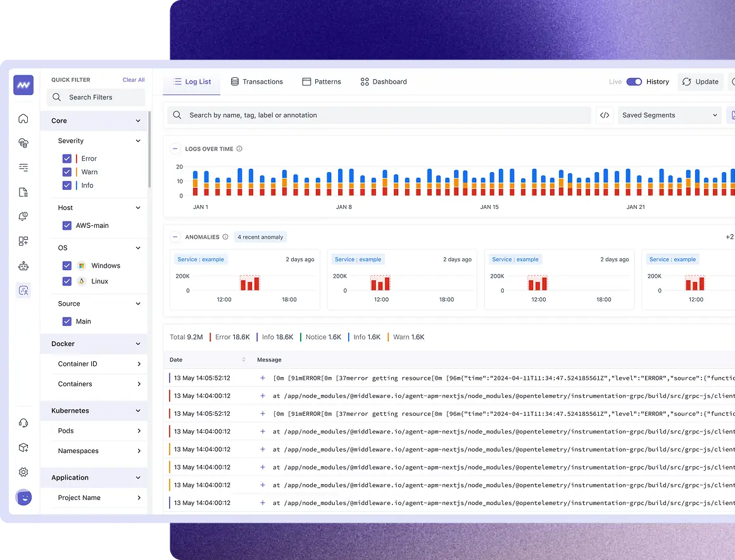Image resolution: width=735 pixels, height=560 pixels.
Task: Open the settings gear in sidebar
Action: pyautogui.click(x=23, y=472)
